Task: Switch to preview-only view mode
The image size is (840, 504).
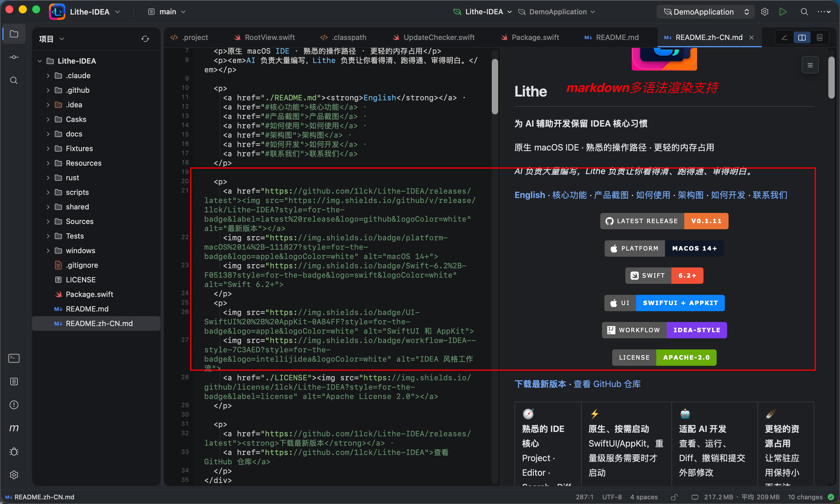Action: (x=820, y=37)
